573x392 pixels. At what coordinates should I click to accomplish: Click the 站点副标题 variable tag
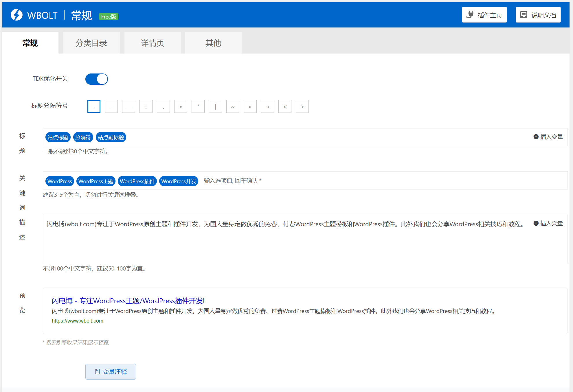click(x=111, y=137)
